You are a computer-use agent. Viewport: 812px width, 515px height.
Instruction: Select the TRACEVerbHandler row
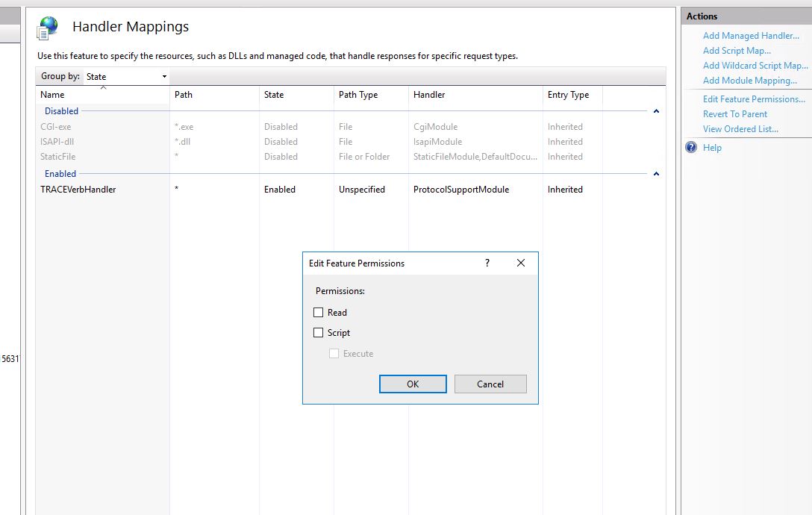tap(78, 190)
